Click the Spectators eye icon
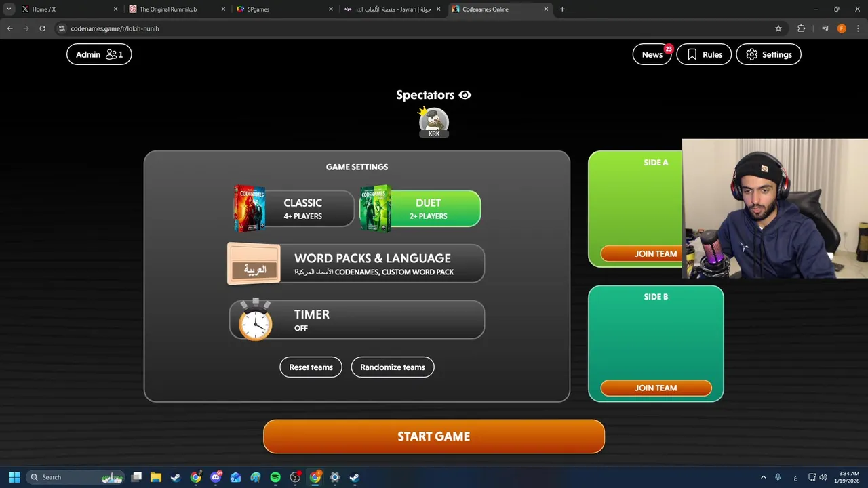This screenshot has width=868, height=488. point(465,95)
